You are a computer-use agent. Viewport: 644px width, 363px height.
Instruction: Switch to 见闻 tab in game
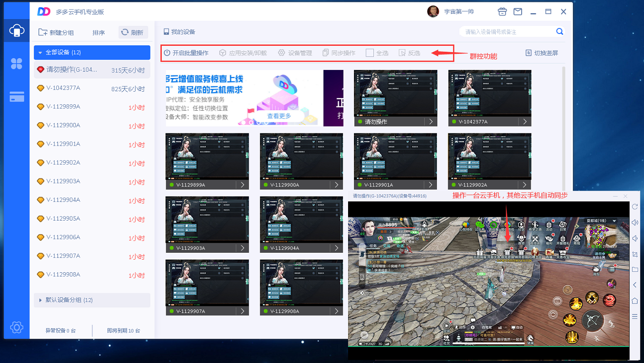[x=387, y=245]
